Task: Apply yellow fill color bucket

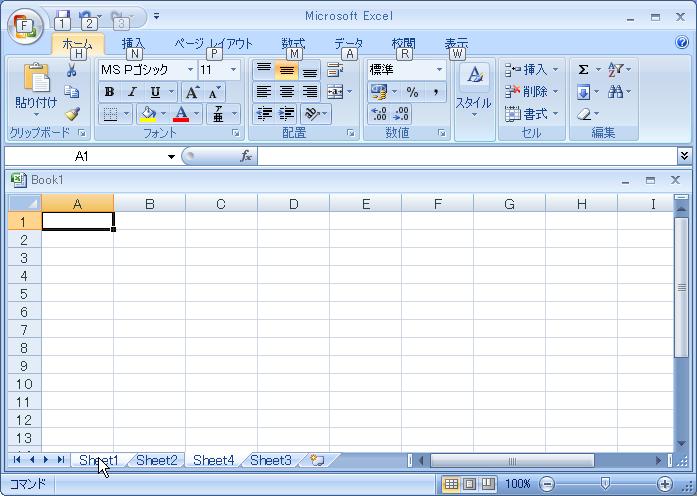Action: pyautogui.click(x=148, y=114)
